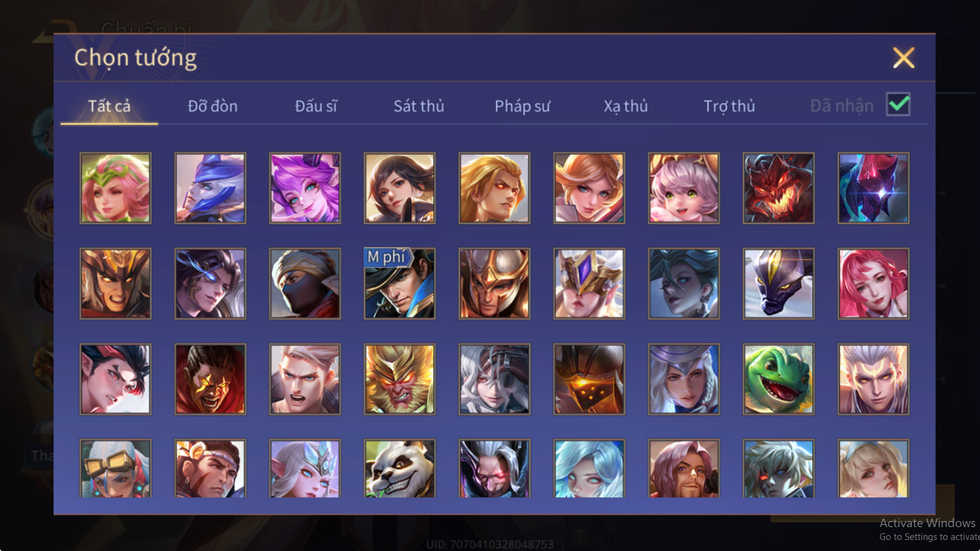Pick the red demon dragon hero
980x551 pixels.
coord(778,188)
